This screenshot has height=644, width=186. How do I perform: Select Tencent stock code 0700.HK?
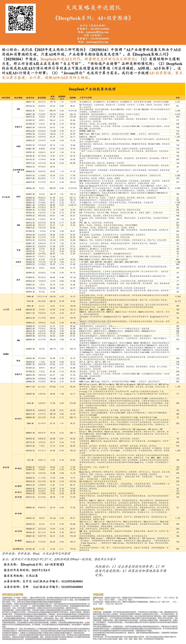point(30,301)
